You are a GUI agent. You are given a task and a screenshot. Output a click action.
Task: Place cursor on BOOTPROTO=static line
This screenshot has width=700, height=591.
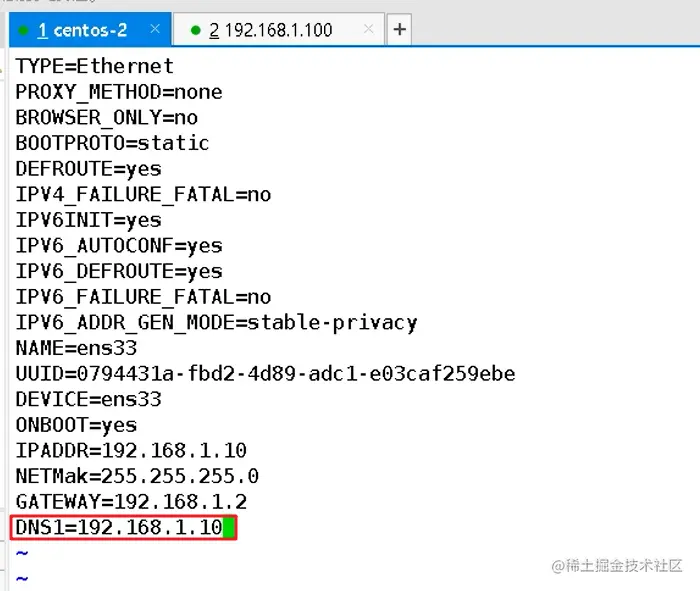coord(112,143)
